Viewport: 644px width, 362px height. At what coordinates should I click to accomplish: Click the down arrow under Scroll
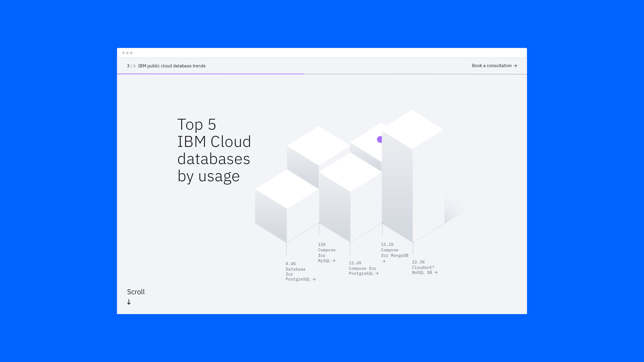pos(129,302)
